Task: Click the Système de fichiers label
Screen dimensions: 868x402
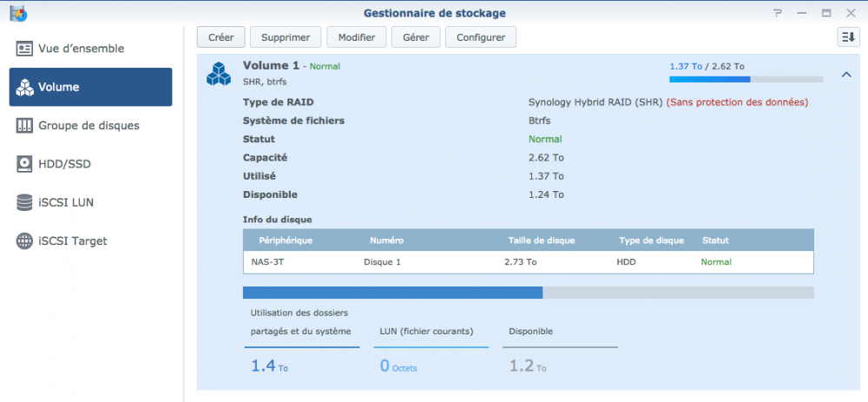Action: [293, 121]
